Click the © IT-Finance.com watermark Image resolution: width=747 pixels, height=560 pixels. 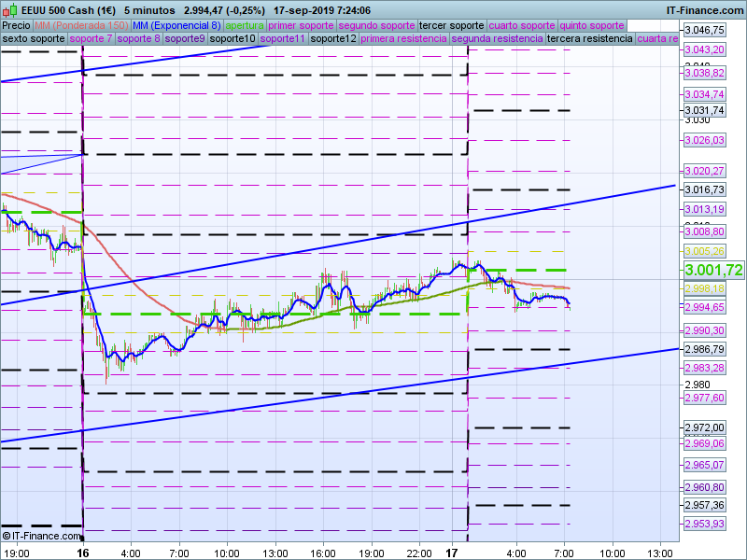point(41,536)
